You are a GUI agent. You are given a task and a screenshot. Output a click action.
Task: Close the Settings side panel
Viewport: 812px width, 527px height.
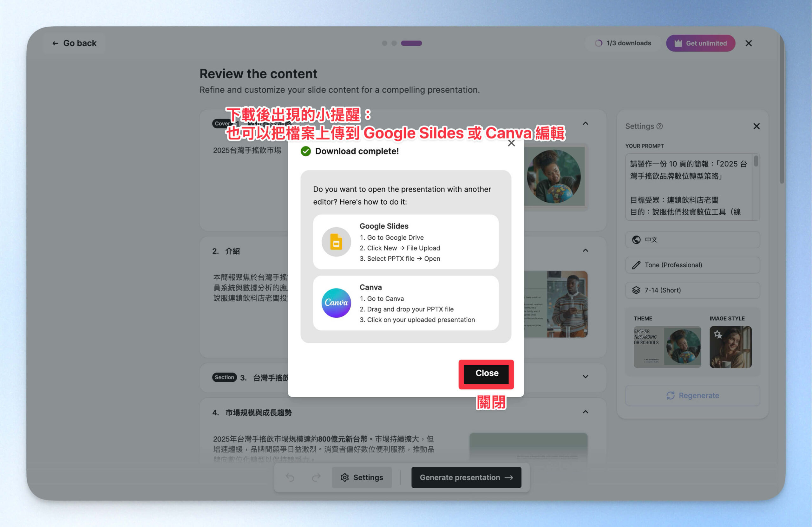tap(756, 127)
